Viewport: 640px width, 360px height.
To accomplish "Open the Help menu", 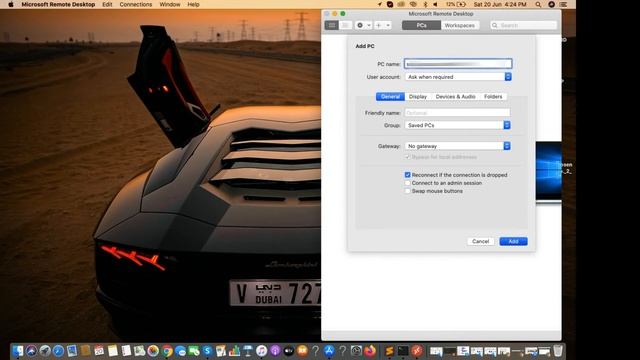I will (x=193, y=4).
